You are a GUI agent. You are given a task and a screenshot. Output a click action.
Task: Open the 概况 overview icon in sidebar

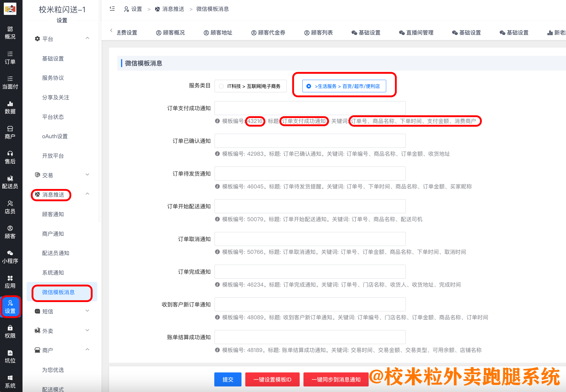(x=11, y=32)
